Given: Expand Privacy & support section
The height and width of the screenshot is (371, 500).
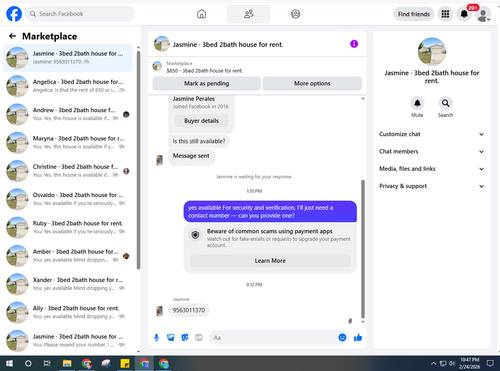Looking at the screenshot, I should pos(432,186).
